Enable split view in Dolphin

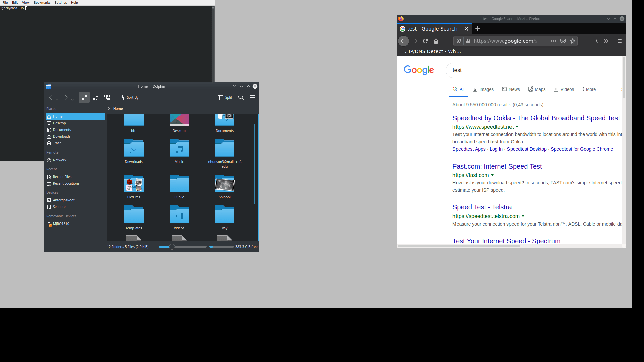[225, 97]
